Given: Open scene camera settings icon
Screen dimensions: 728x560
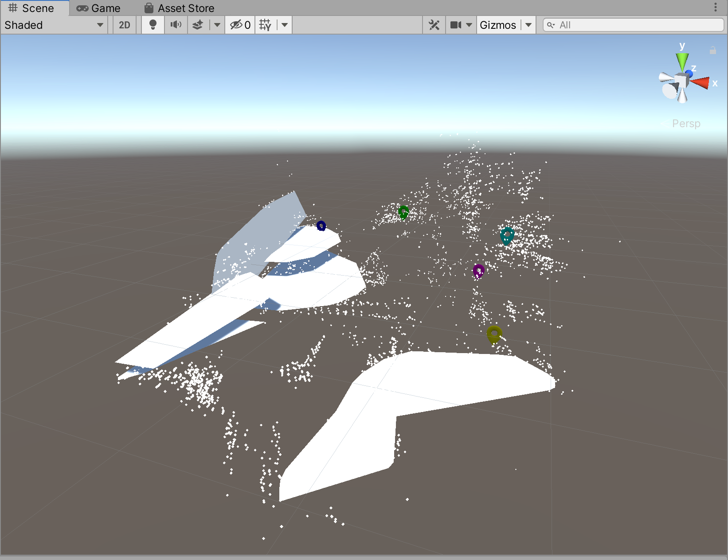Looking at the screenshot, I should click(x=456, y=25).
